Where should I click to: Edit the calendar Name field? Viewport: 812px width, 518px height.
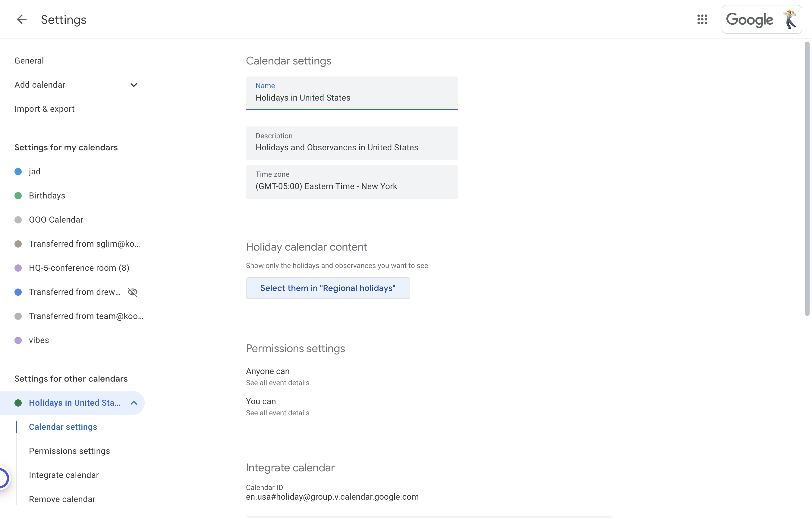(x=352, y=93)
